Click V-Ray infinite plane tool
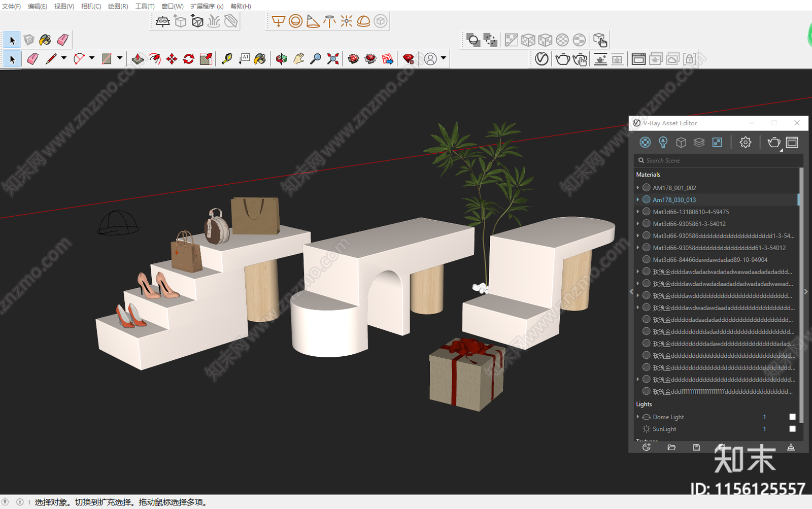Viewport: 812px width, 509px height. [x=163, y=21]
